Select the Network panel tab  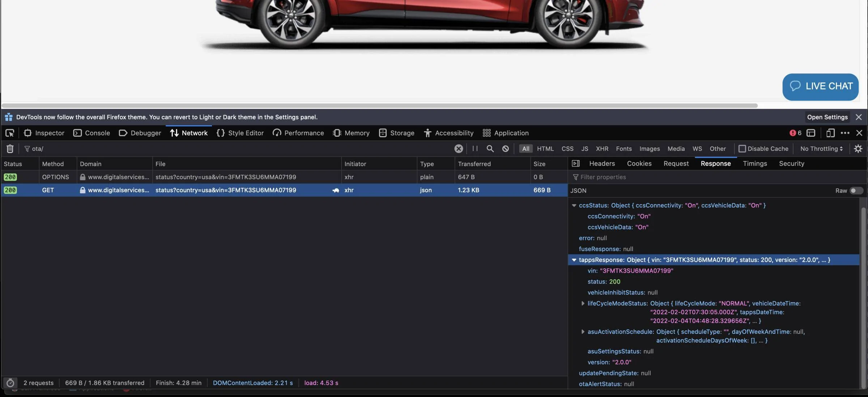click(x=189, y=133)
